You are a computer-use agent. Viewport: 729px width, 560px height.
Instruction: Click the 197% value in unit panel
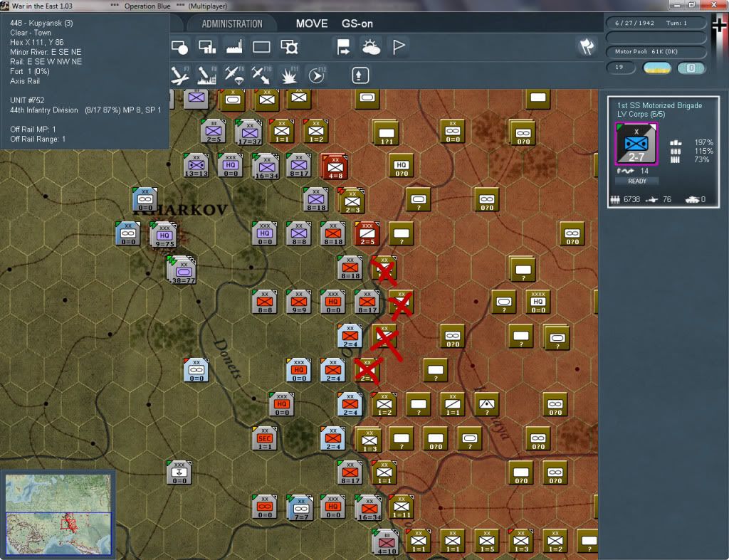[703, 142]
